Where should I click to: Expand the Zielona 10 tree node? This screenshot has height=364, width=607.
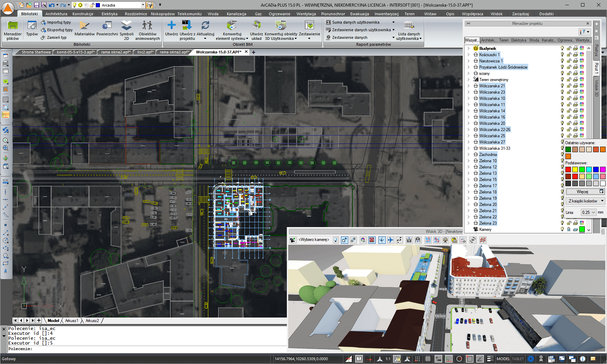pyautogui.click(x=469, y=161)
